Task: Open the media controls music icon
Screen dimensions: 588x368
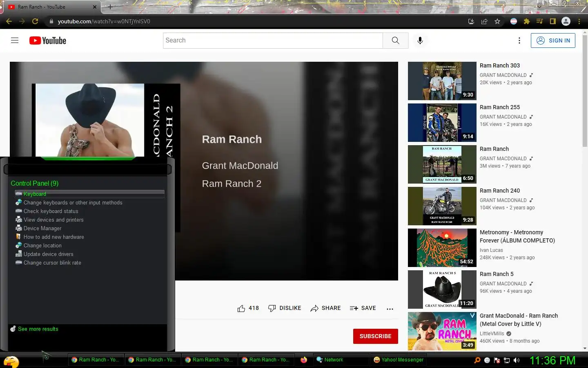Action: coord(539,21)
